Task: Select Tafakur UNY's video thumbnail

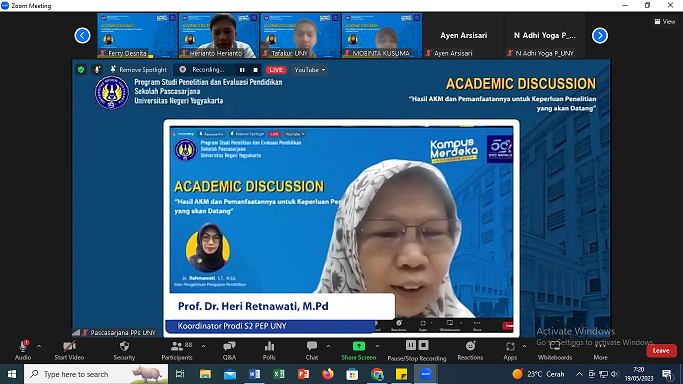Action: 300,35
